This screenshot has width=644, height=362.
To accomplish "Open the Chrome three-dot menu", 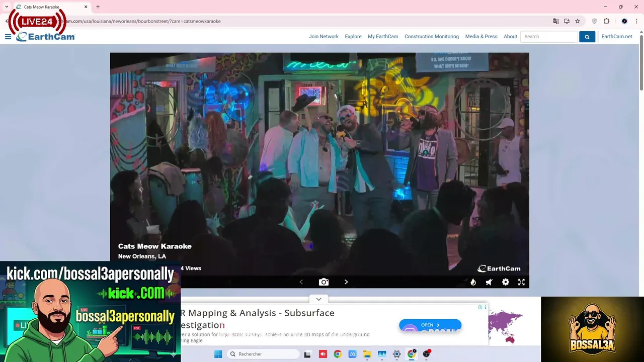I will (637, 21).
